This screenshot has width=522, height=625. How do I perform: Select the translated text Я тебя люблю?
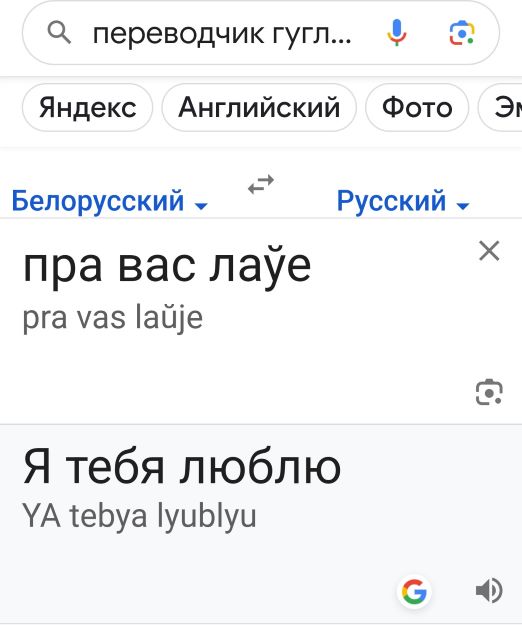click(182, 467)
